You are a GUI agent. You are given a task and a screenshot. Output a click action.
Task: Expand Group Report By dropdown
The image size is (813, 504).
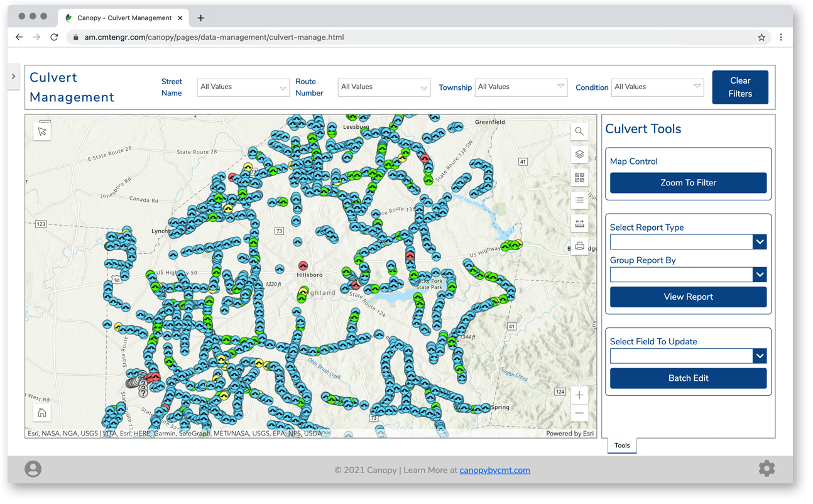coord(689,275)
